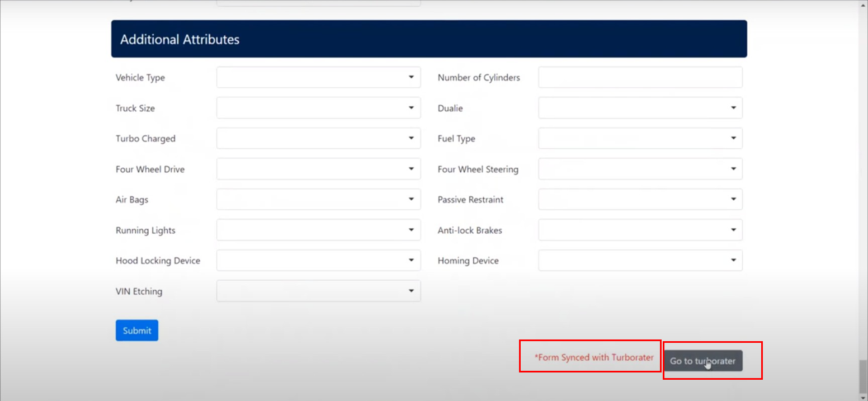Click the 'Homing Device' label
This screenshot has height=401, width=868.
(468, 261)
